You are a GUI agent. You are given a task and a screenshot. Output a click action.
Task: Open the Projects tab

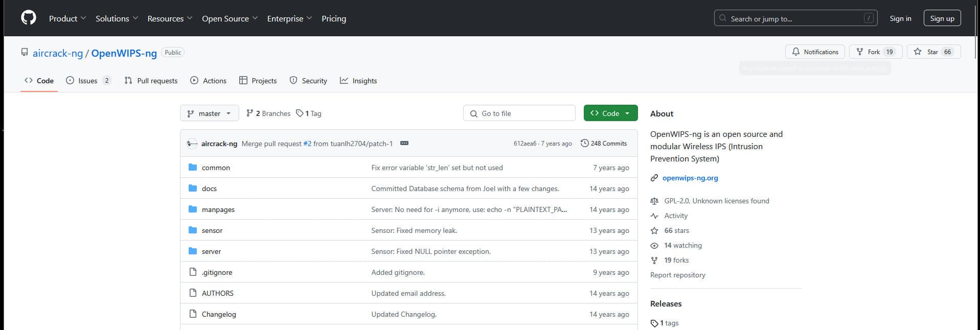pyautogui.click(x=258, y=81)
